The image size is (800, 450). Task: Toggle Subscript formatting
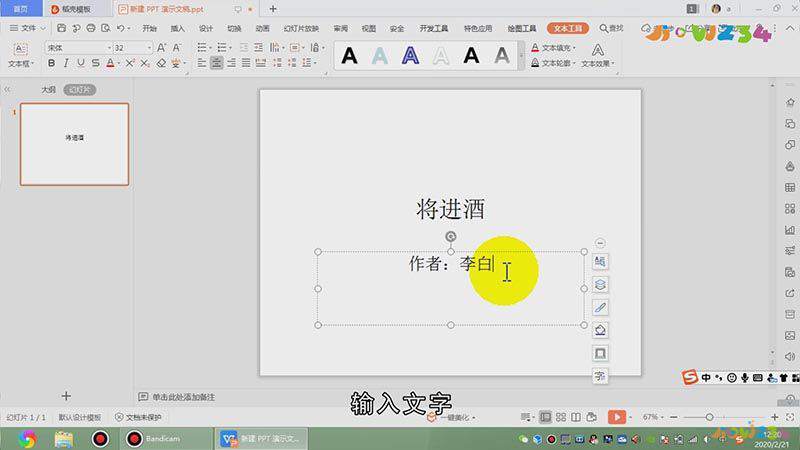point(145,63)
